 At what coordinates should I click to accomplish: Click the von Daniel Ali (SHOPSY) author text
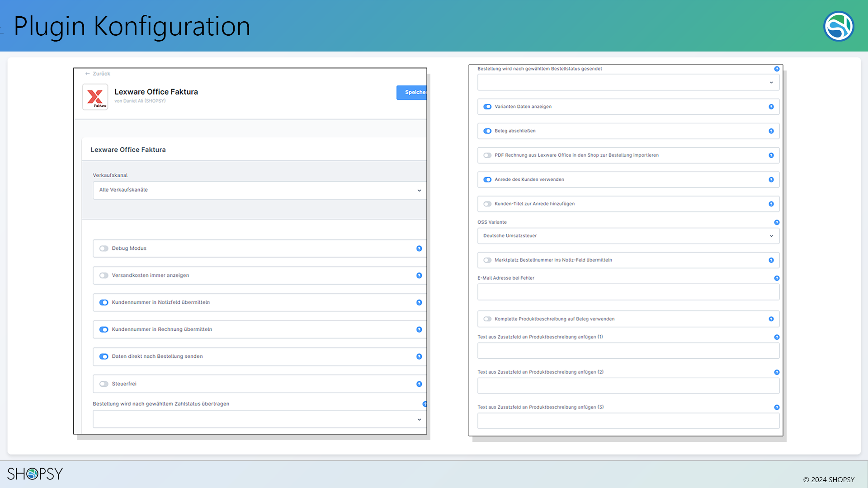pos(140,101)
